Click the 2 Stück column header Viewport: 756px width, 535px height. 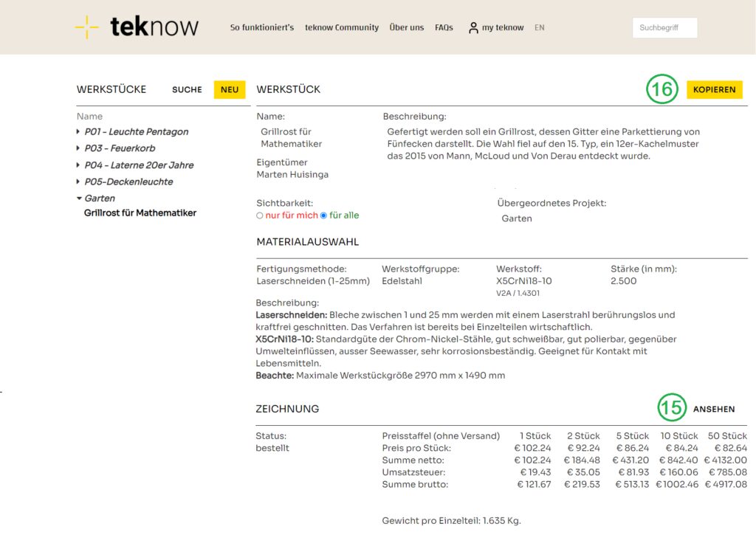pos(583,435)
